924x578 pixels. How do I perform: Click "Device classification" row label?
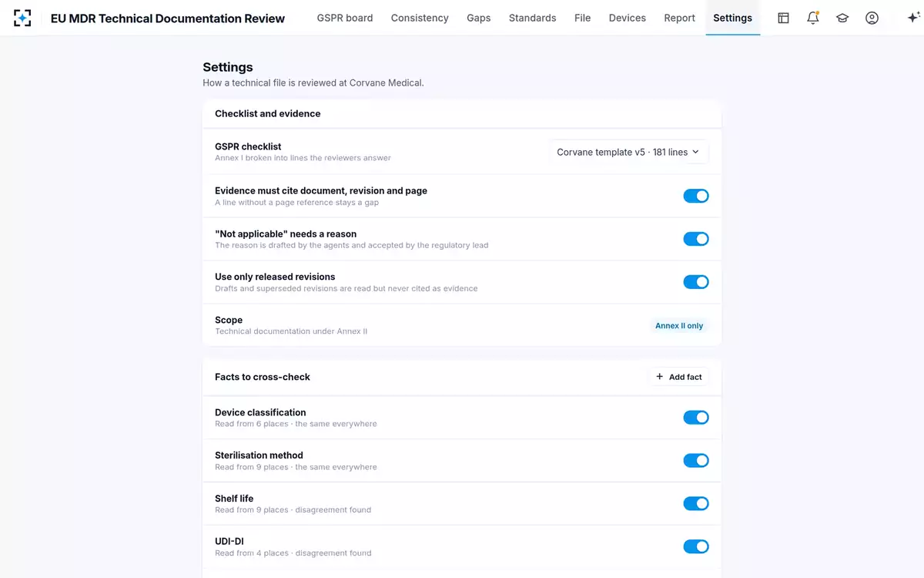(260, 412)
